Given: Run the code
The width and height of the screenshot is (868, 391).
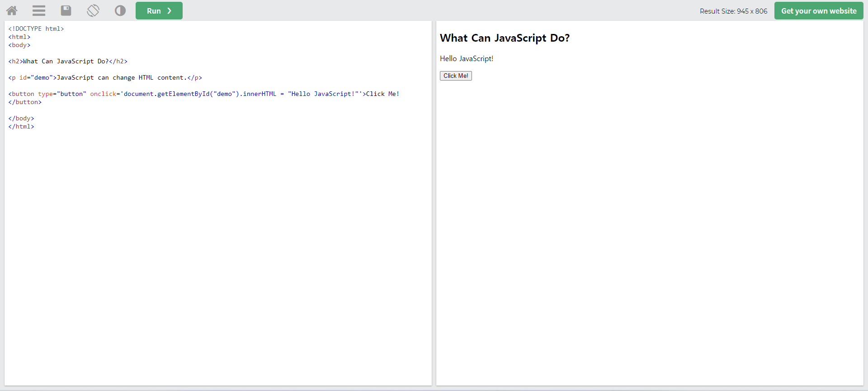Looking at the screenshot, I should pyautogui.click(x=159, y=11).
